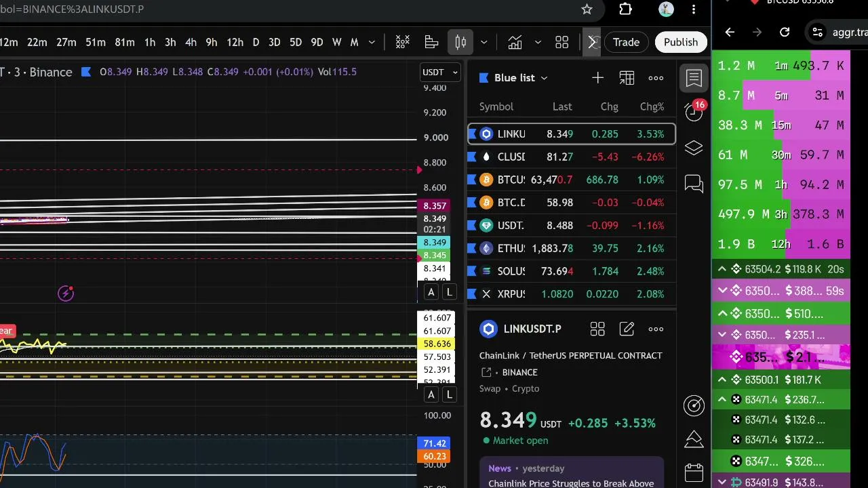Switch to the 12h timeframe
The image size is (868, 488).
[x=235, y=42]
